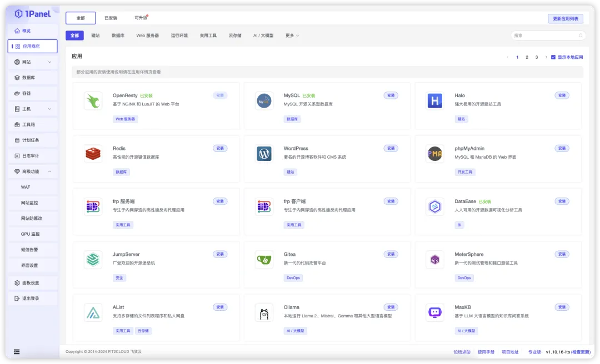The image size is (600, 364).
Task: Install MySQL with 安装 button
Action: (391, 95)
